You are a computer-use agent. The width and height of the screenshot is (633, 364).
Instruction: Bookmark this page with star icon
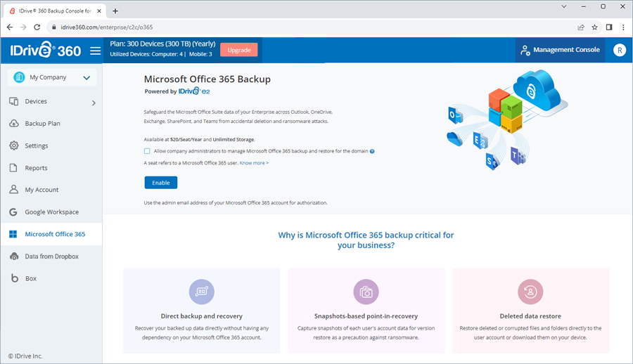594,27
